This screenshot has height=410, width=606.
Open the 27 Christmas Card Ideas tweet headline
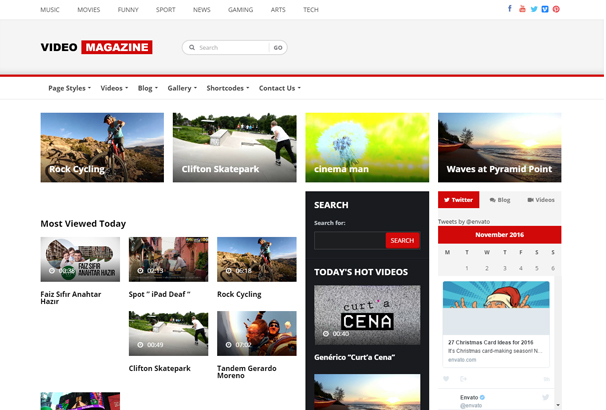click(x=490, y=342)
